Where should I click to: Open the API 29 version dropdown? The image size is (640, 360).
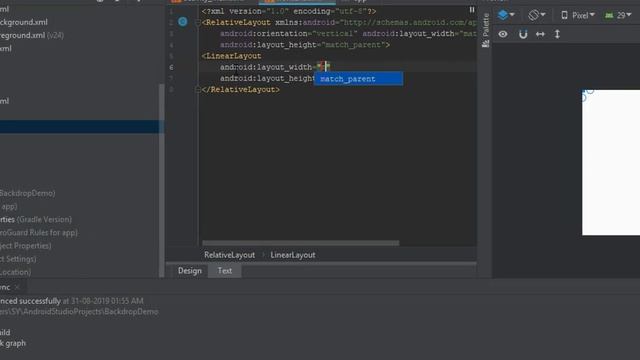tap(618, 16)
